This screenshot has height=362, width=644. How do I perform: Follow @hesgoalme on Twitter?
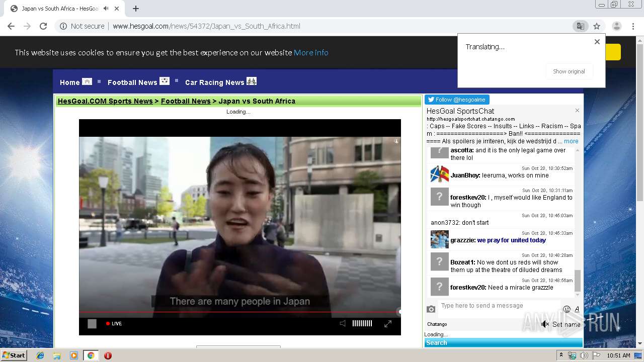457,100
